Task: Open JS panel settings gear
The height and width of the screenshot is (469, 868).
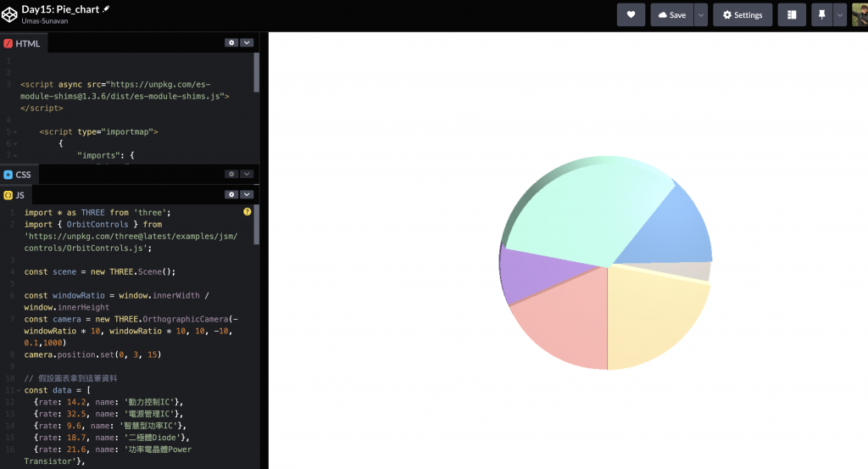Action: click(x=231, y=194)
